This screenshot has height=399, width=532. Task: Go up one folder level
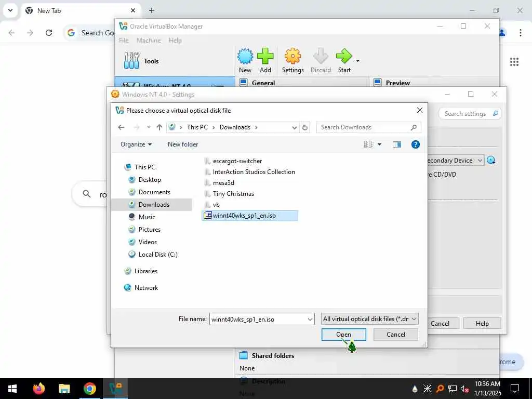tap(159, 127)
